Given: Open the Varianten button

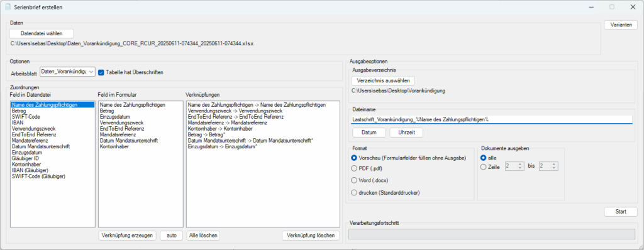Looking at the screenshot, I should 621,25.
